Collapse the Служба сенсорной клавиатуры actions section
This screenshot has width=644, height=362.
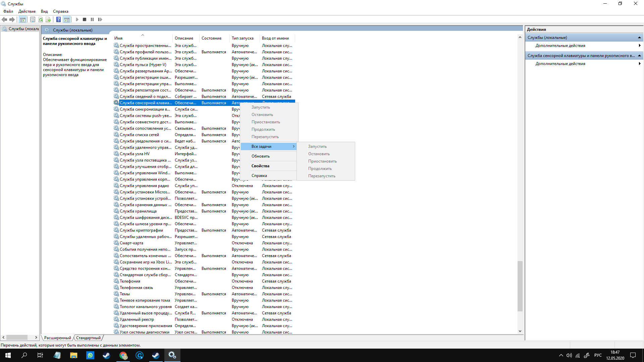pos(639,56)
